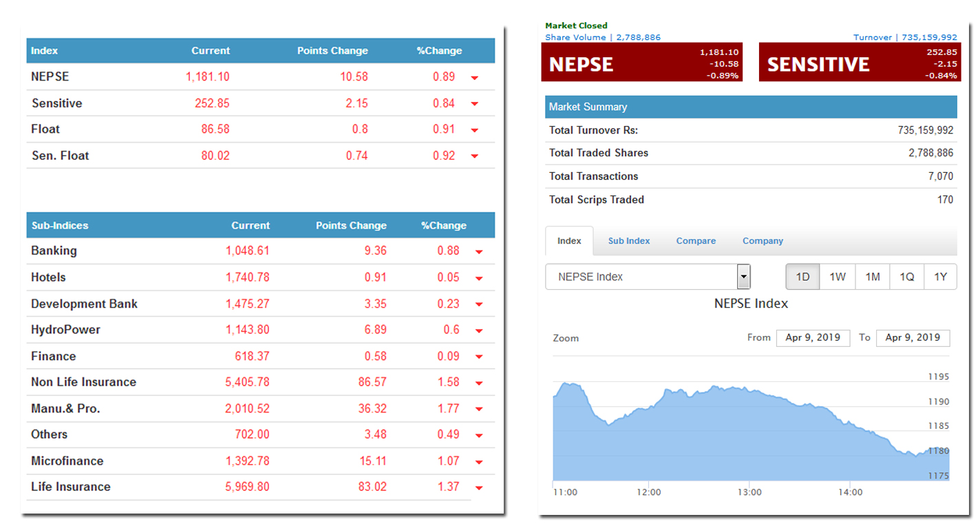Switch to the Sub Index tab

tap(629, 241)
